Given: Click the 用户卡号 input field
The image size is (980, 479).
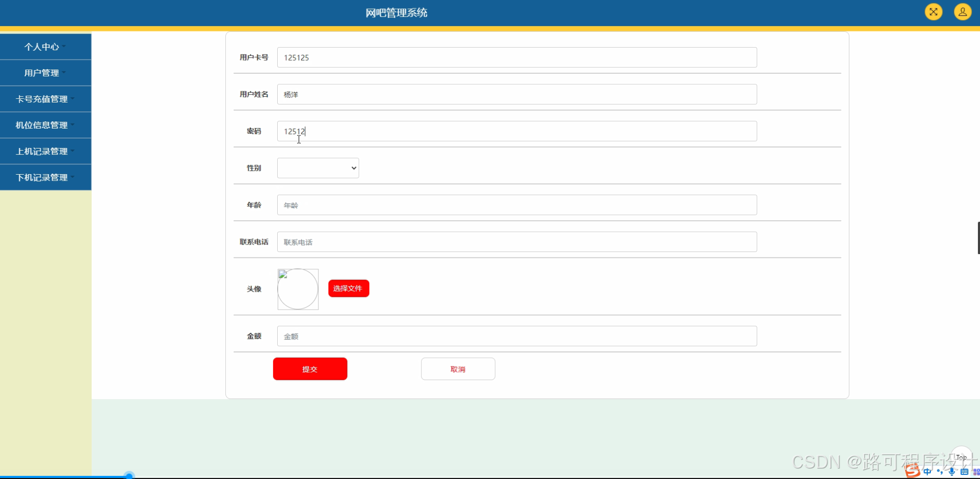Looking at the screenshot, I should [x=517, y=58].
